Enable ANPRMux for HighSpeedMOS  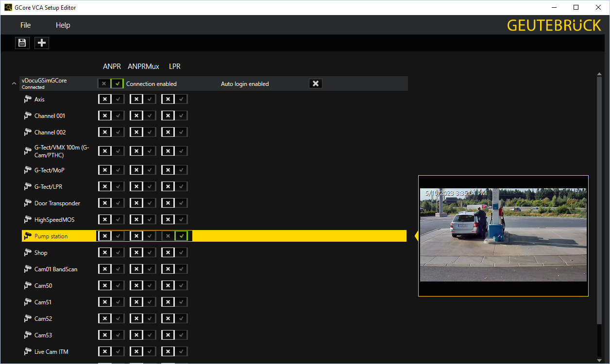tap(150, 220)
